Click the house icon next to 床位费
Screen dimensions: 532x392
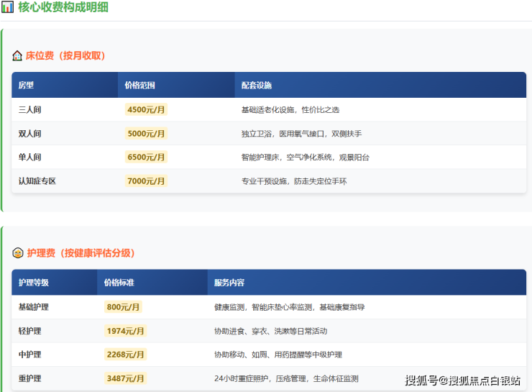(x=17, y=55)
